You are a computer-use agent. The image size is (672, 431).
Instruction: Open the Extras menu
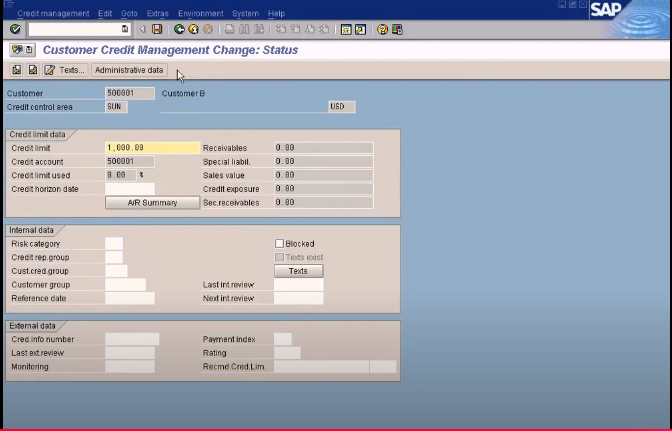(157, 14)
